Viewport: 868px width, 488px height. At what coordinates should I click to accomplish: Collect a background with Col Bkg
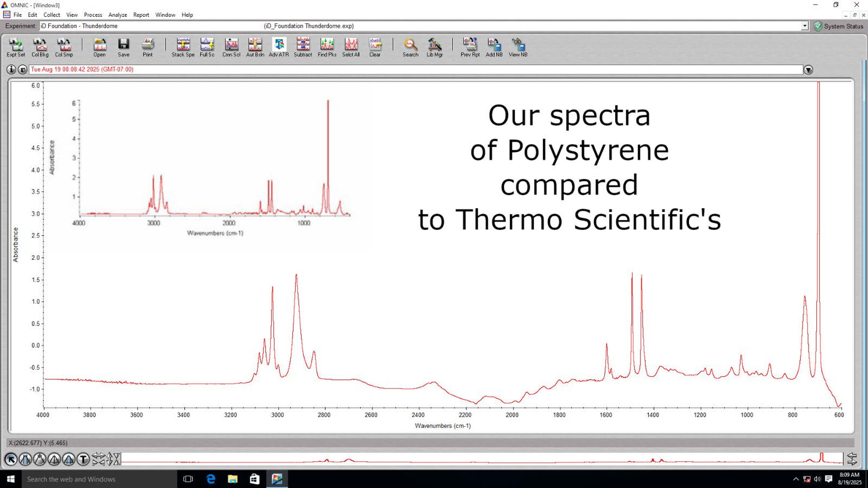click(x=40, y=47)
